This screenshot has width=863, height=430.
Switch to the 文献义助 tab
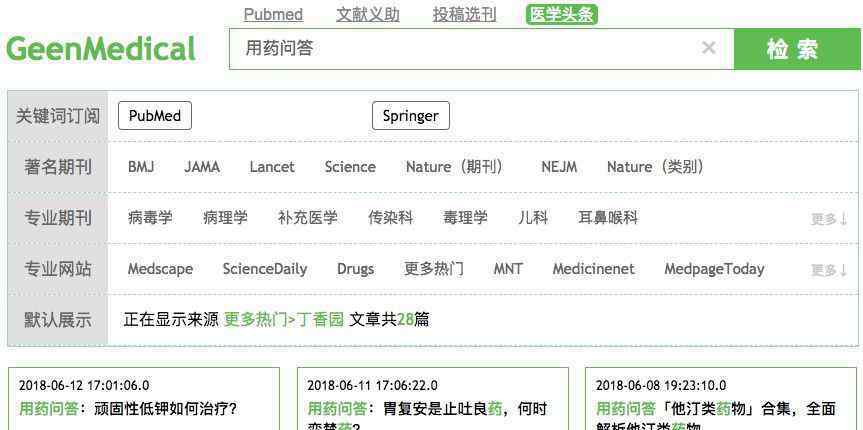pyautogui.click(x=368, y=14)
